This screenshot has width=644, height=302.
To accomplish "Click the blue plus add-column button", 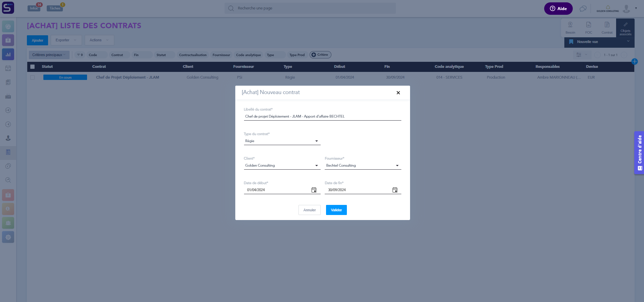I will tap(635, 61).
